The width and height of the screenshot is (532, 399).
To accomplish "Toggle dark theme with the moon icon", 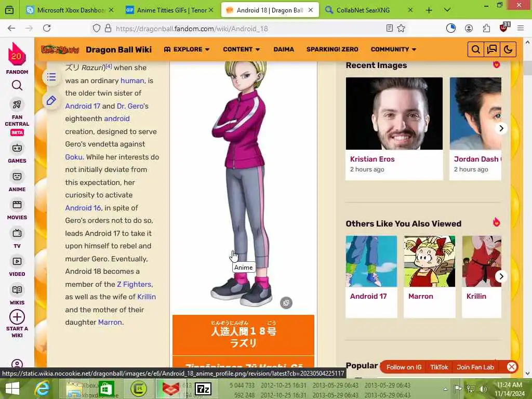I will 508,49.
